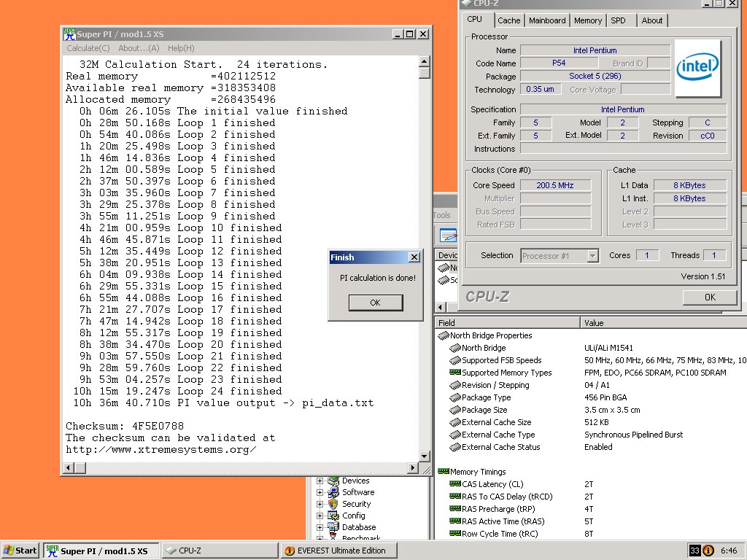Open the Windows Start menu
Viewport: 747px width, 560px height.
point(20,551)
